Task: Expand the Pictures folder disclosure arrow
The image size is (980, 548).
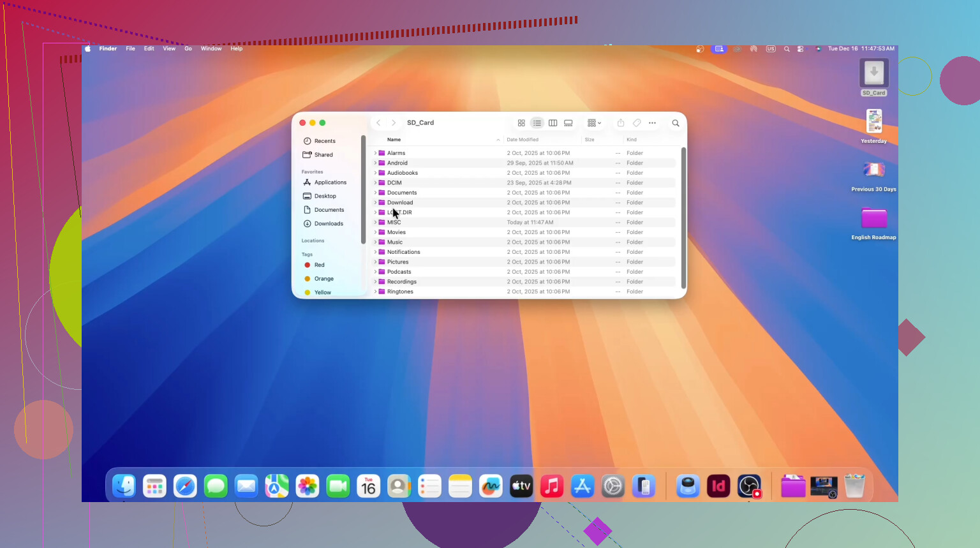Action: 375,262
